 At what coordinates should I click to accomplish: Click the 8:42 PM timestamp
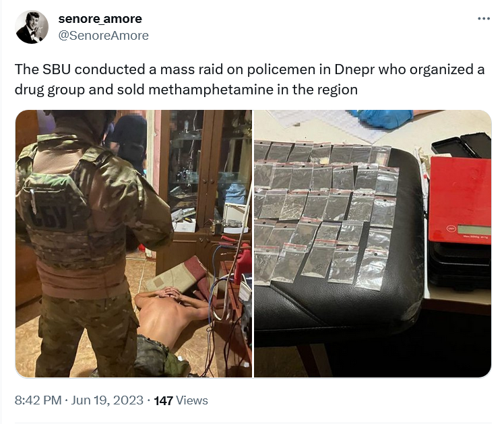pos(38,400)
